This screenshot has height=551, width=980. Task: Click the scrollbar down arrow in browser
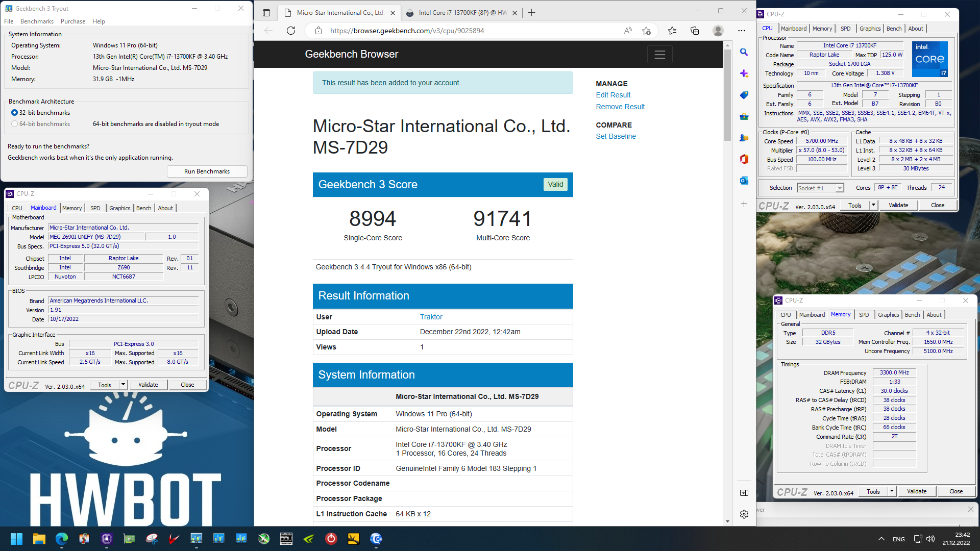pyautogui.click(x=727, y=521)
